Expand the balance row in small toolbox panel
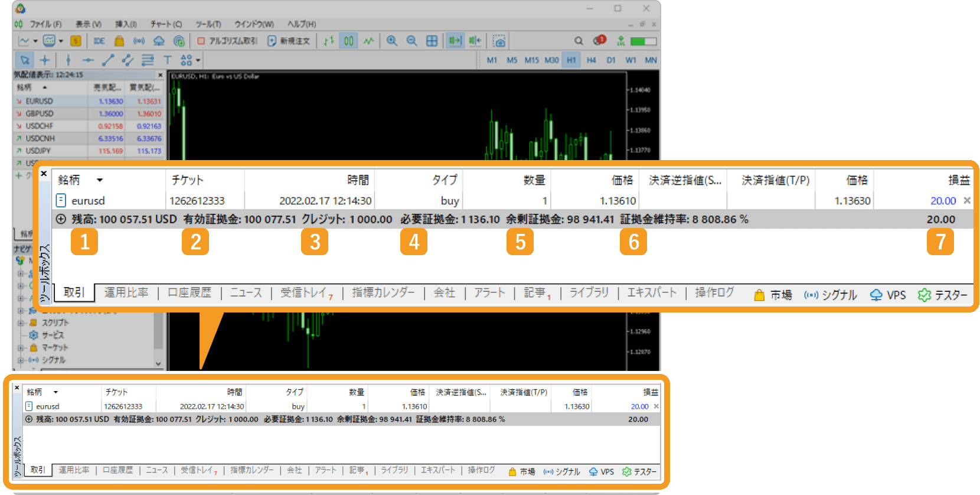Screen dimensions: 980x495 coord(28,419)
